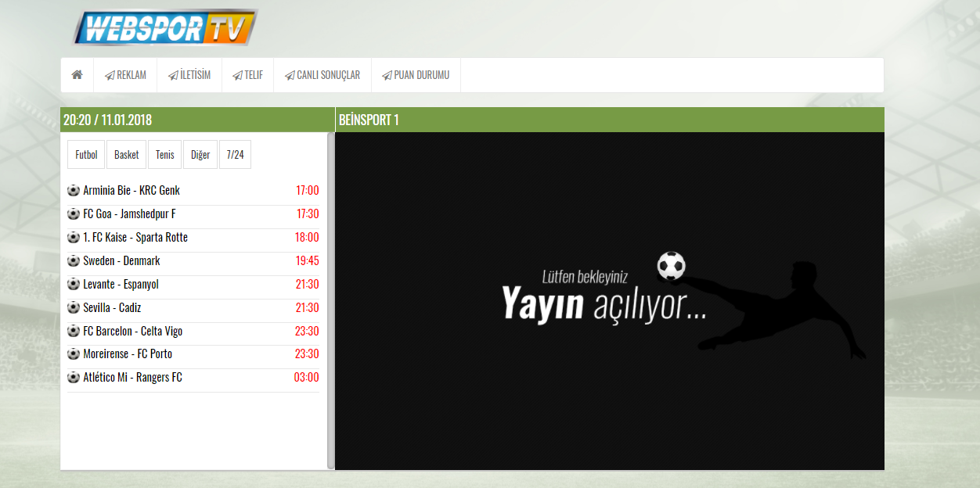Open the Moreirense - FC Porto stream

click(128, 353)
